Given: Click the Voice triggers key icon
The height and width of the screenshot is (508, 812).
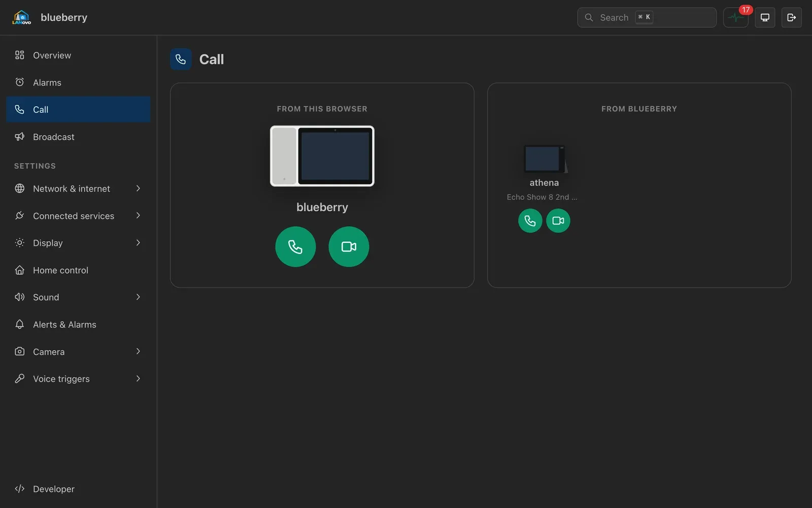Looking at the screenshot, I should coord(20,378).
